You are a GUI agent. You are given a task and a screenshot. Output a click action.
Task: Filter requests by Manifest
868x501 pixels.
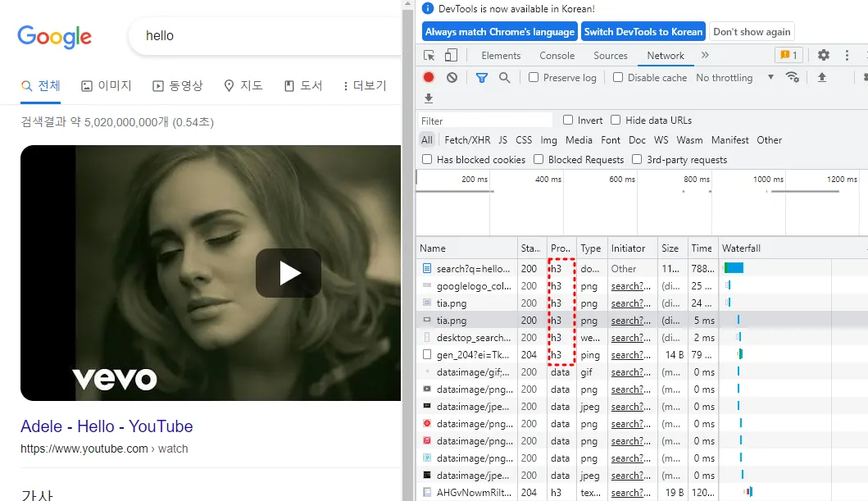(x=730, y=140)
